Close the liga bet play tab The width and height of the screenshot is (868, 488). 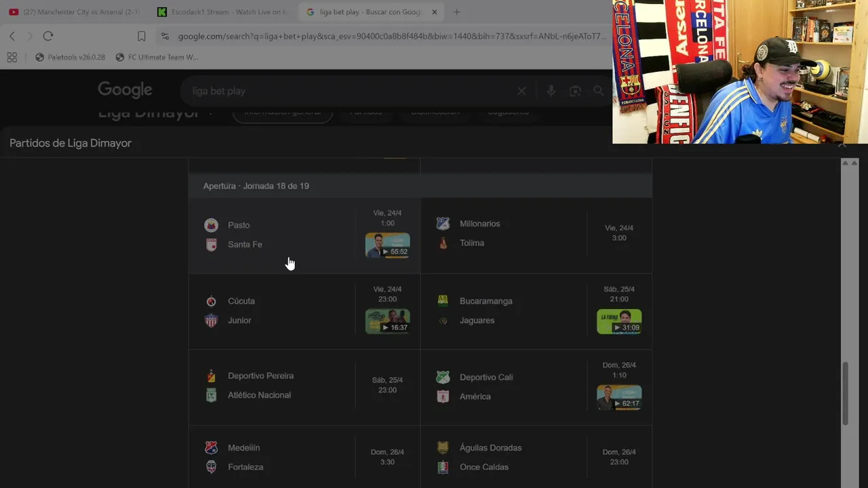click(x=435, y=12)
